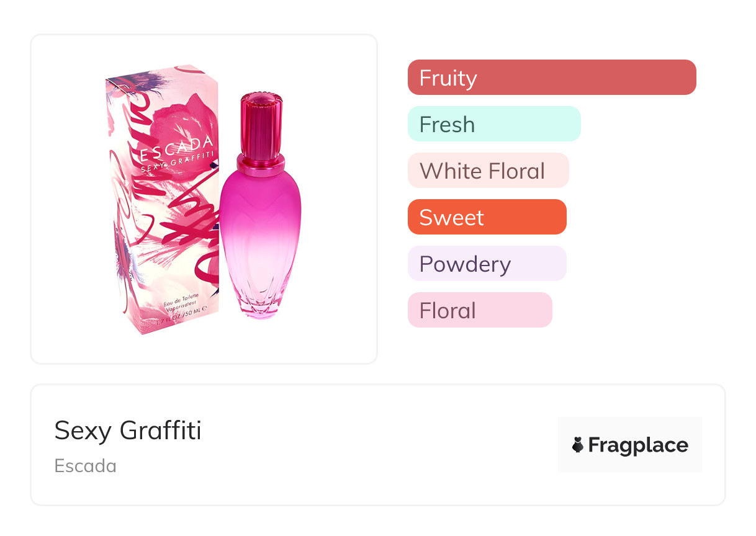Click the pink Floral accord bar
The width and height of the screenshot is (756, 536).
point(480,310)
